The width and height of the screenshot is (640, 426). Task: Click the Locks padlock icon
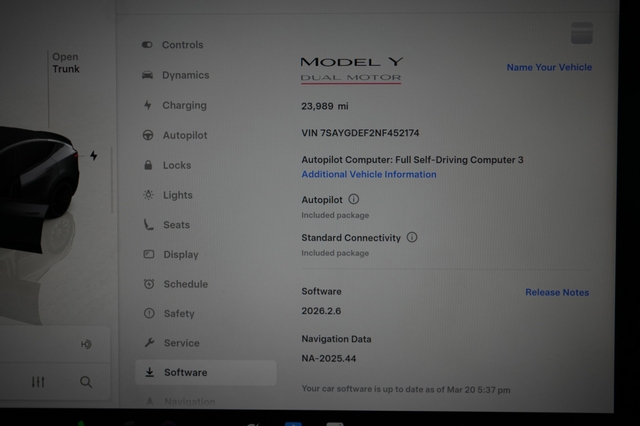coord(148,165)
